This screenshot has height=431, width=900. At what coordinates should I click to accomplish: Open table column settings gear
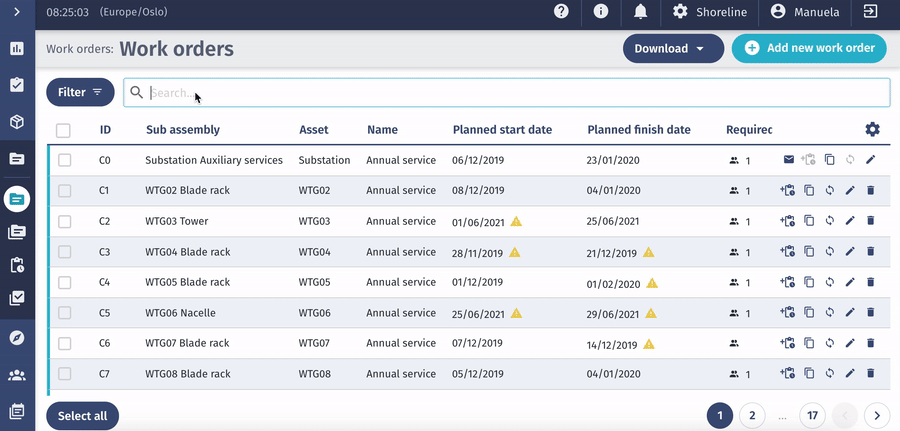click(872, 130)
